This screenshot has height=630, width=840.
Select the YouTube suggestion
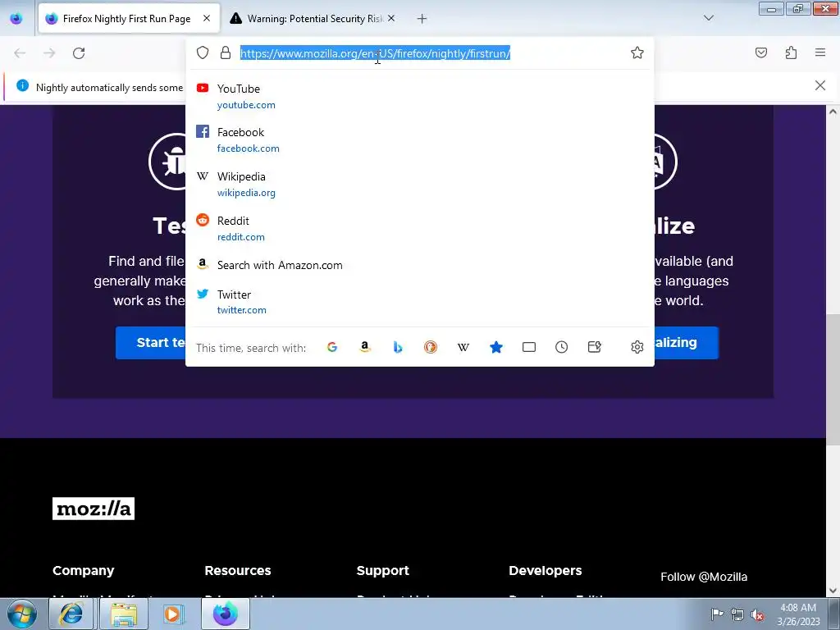click(419, 97)
